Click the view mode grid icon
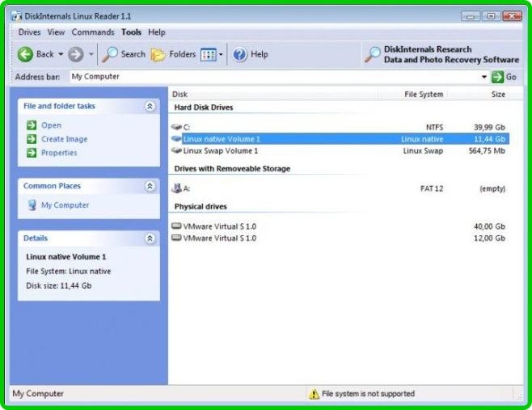This screenshot has height=410, width=532. [x=209, y=55]
